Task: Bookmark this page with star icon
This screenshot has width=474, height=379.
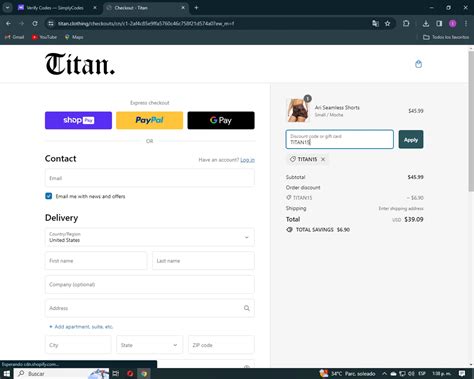Action: [x=387, y=23]
